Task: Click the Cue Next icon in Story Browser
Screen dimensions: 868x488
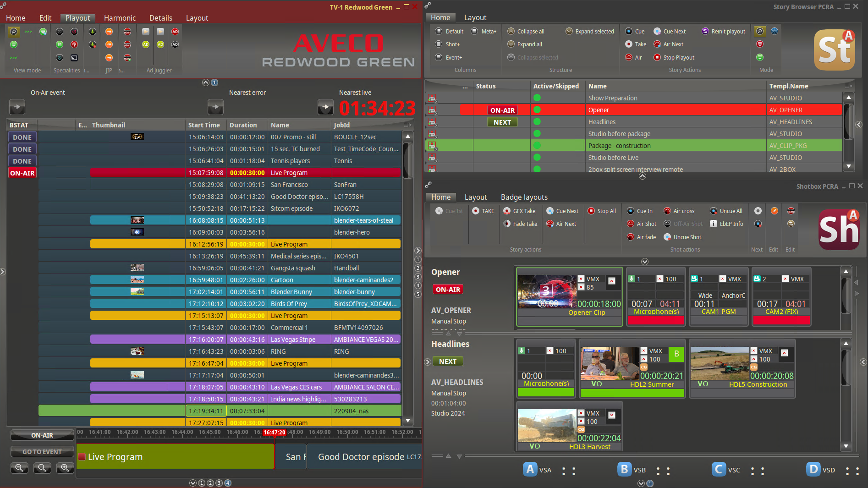Action: point(657,31)
